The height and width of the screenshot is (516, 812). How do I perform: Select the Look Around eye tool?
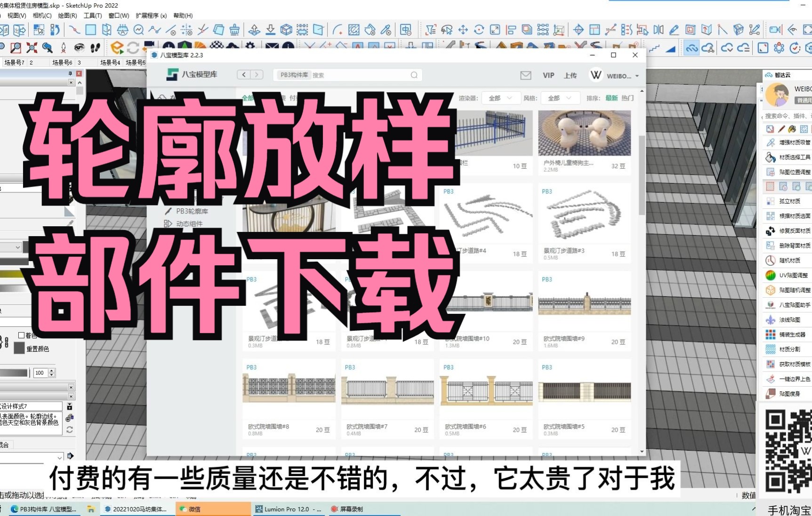click(x=79, y=48)
